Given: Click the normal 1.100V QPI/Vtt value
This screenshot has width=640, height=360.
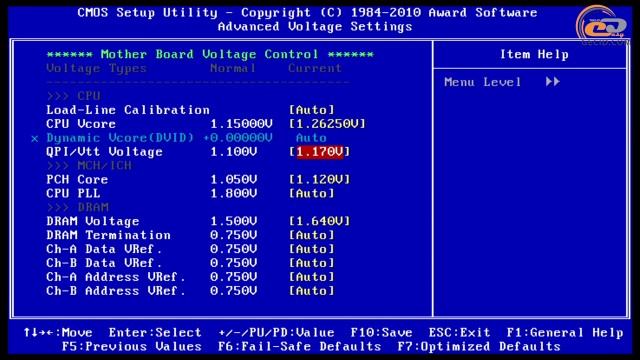Looking at the screenshot, I should pos(233,151).
